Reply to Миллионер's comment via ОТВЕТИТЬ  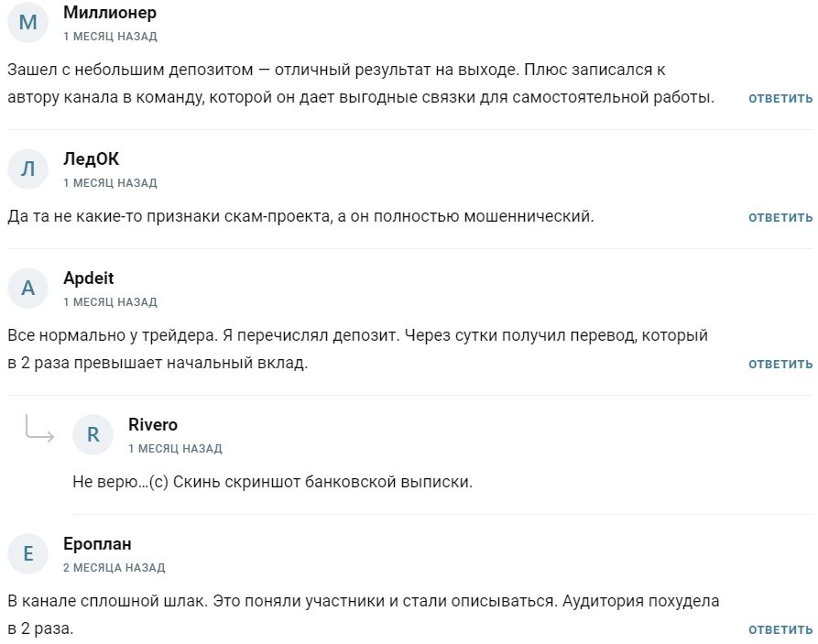click(780, 98)
